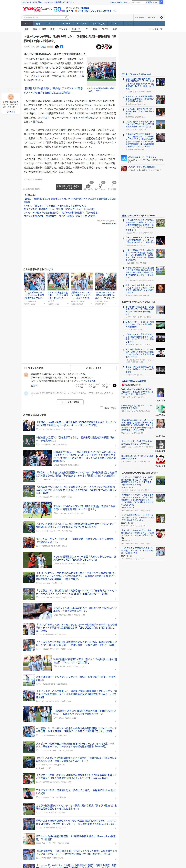
Task: Open the 【動画】「無様な振る舞い」 link under the lead
Action: click(x=53, y=90)
